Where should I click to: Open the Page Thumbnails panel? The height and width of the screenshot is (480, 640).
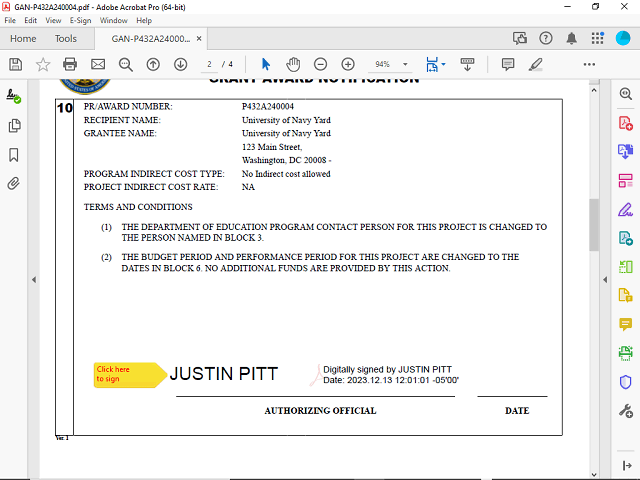[x=14, y=126]
